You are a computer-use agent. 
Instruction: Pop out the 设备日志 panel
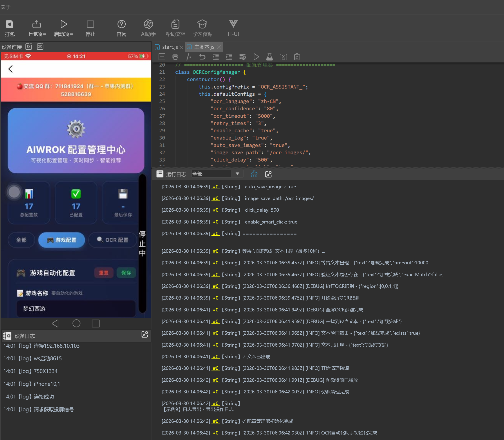(145, 335)
